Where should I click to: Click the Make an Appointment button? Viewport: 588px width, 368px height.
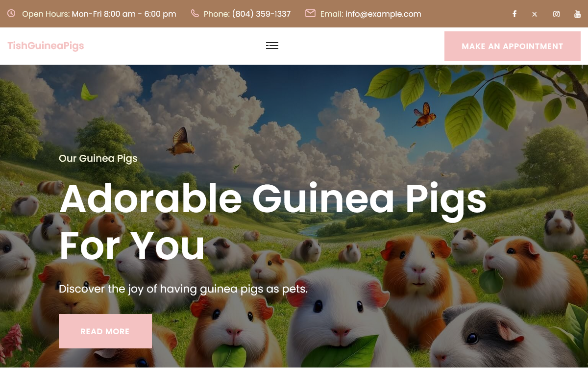click(x=513, y=46)
